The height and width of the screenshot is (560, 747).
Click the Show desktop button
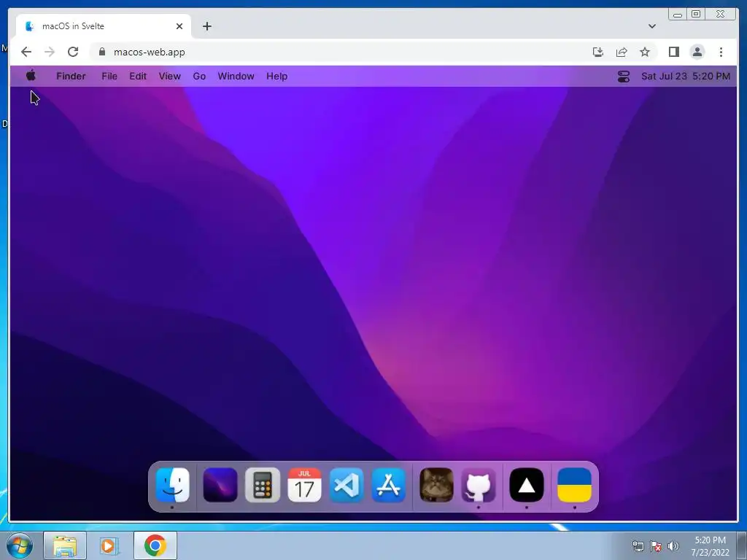coord(742,545)
